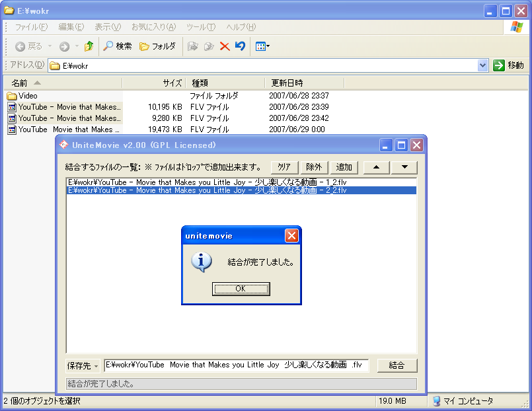Select the highlighted list entry ending "2_2.flv"
This screenshot has height=411, width=532.
[242, 190]
